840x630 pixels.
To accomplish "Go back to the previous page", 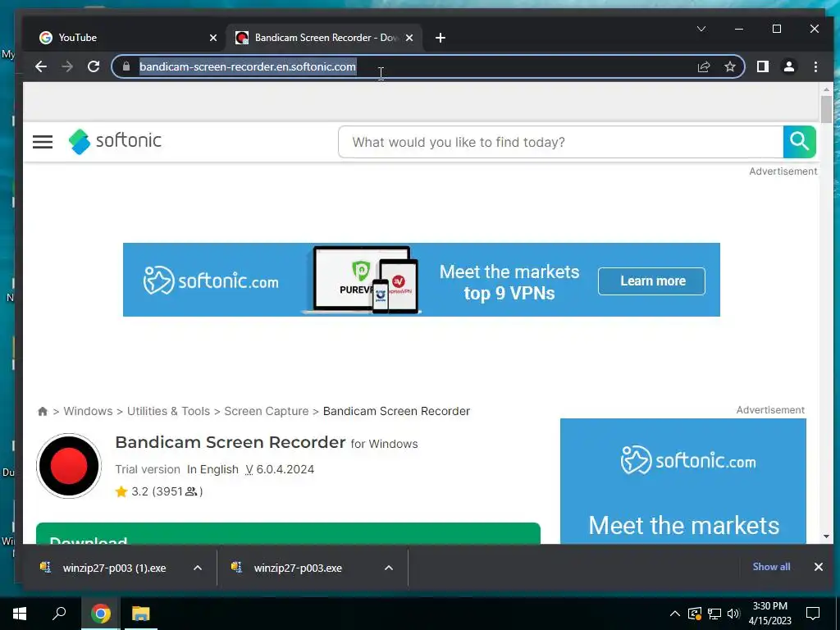I will click(x=41, y=66).
